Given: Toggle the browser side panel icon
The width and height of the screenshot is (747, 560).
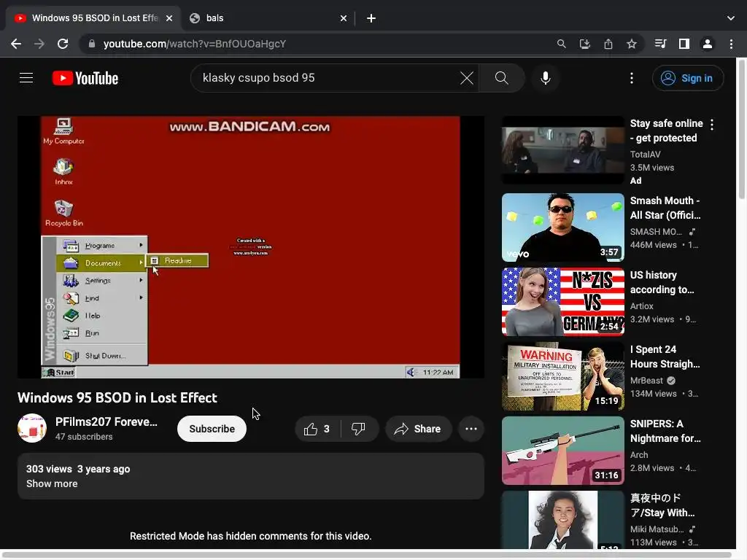Looking at the screenshot, I should pyautogui.click(x=684, y=44).
